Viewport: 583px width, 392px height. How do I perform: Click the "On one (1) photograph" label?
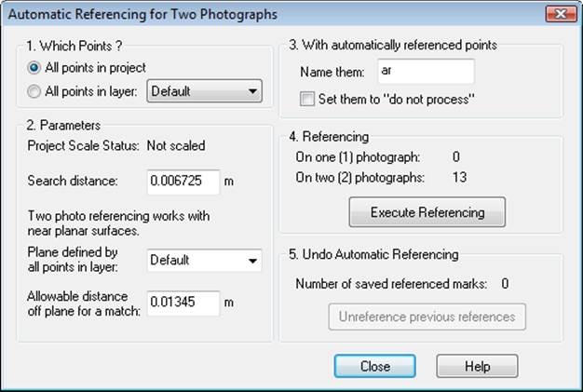[x=357, y=156]
